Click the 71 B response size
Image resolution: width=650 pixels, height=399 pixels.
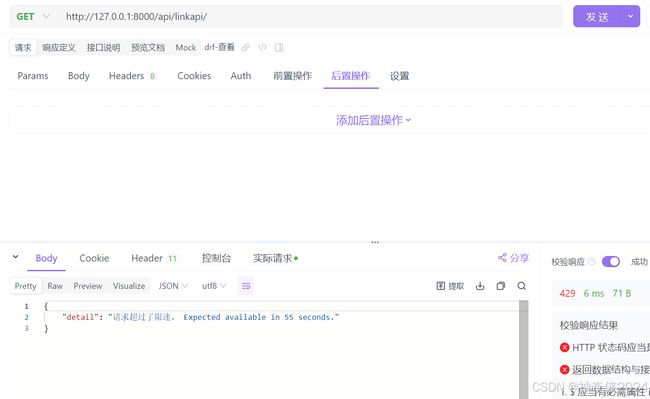click(x=622, y=293)
